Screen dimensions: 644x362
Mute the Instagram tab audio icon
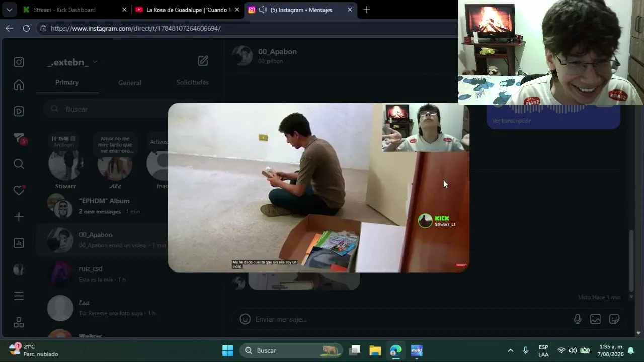click(263, 10)
